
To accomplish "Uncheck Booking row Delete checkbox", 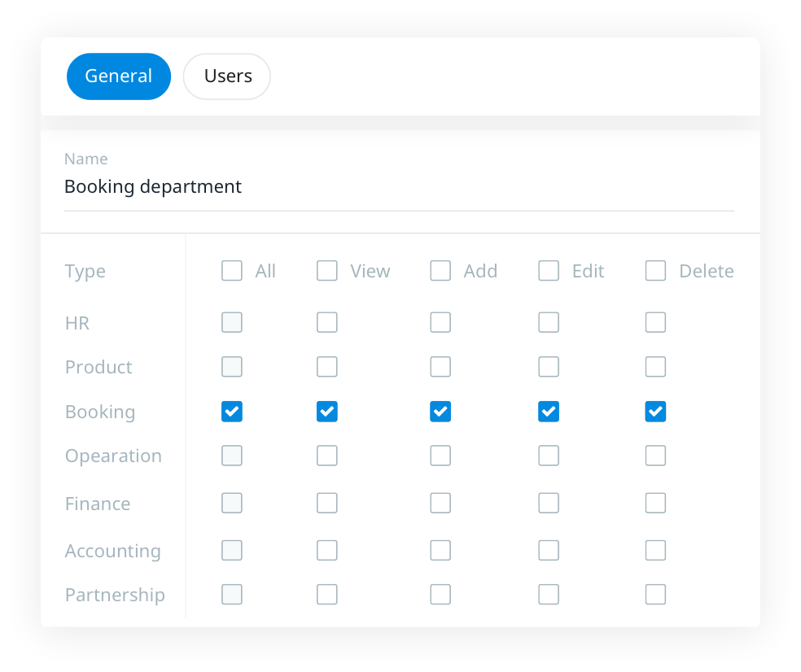I will click(655, 412).
